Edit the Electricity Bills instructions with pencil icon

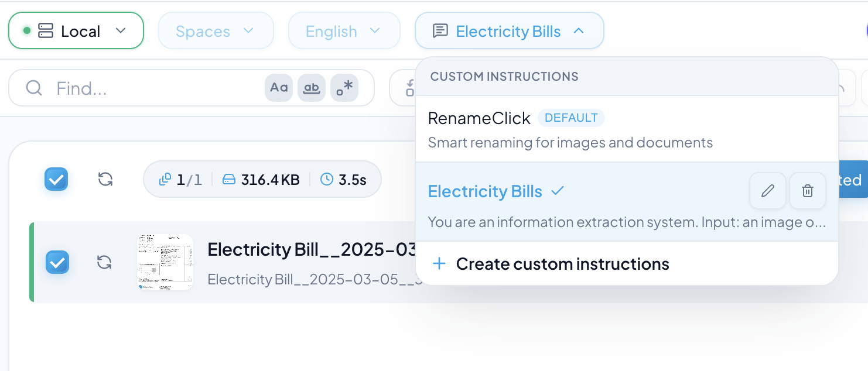click(x=767, y=191)
